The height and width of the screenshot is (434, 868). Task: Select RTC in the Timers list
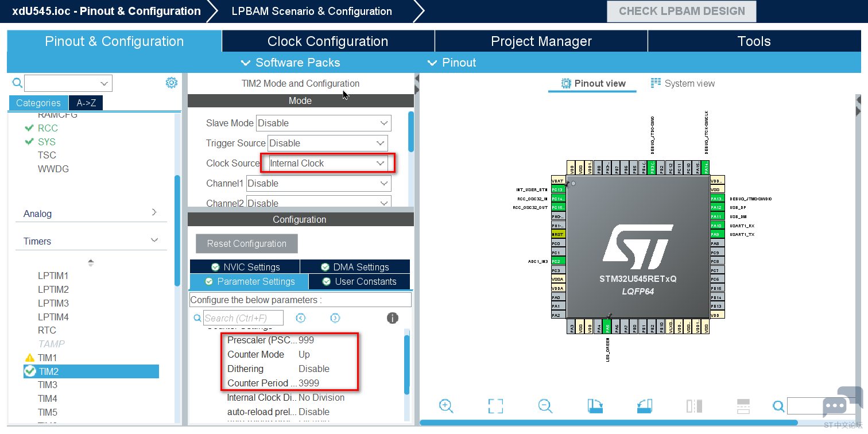(47, 330)
